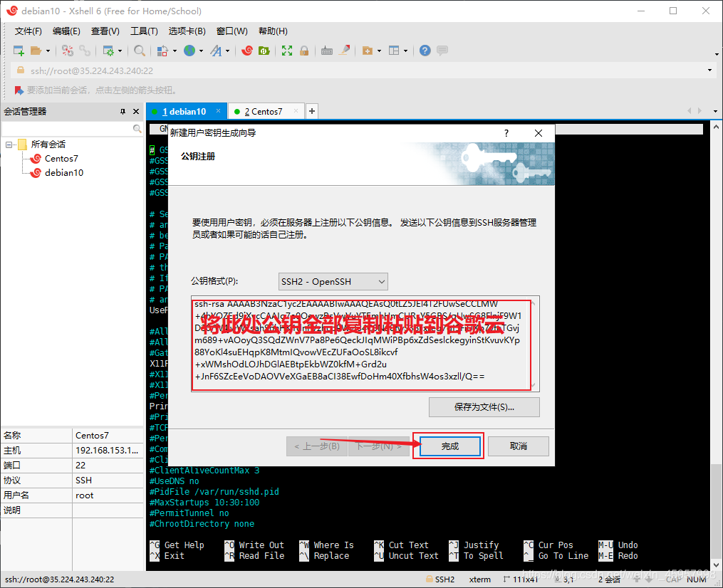Open the 文件(F) menu
This screenshot has height=588, width=723.
[x=28, y=31]
